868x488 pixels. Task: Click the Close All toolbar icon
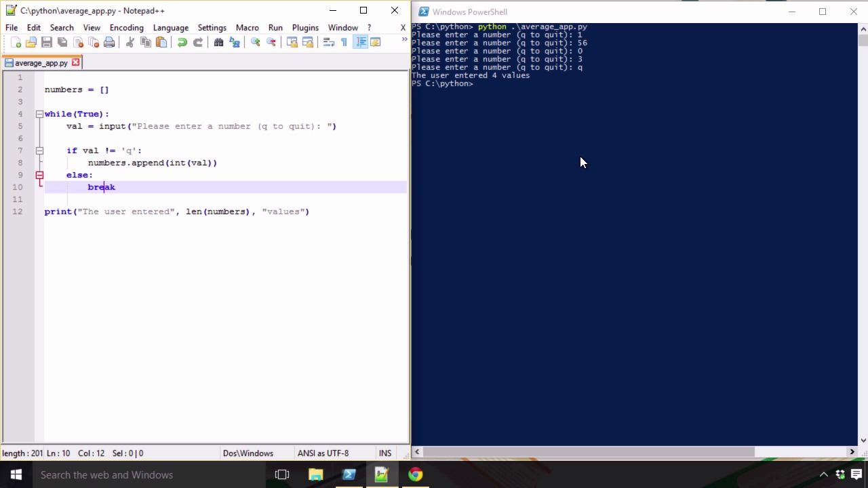point(94,42)
